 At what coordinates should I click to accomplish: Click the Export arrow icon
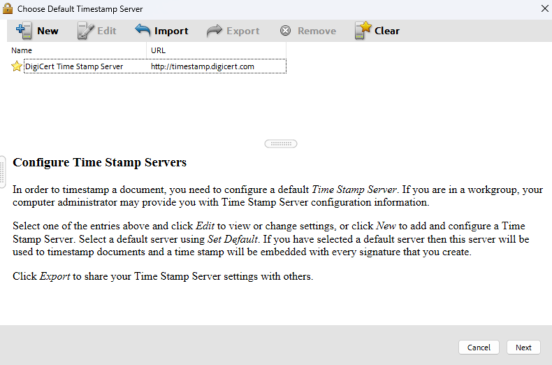[x=214, y=31]
